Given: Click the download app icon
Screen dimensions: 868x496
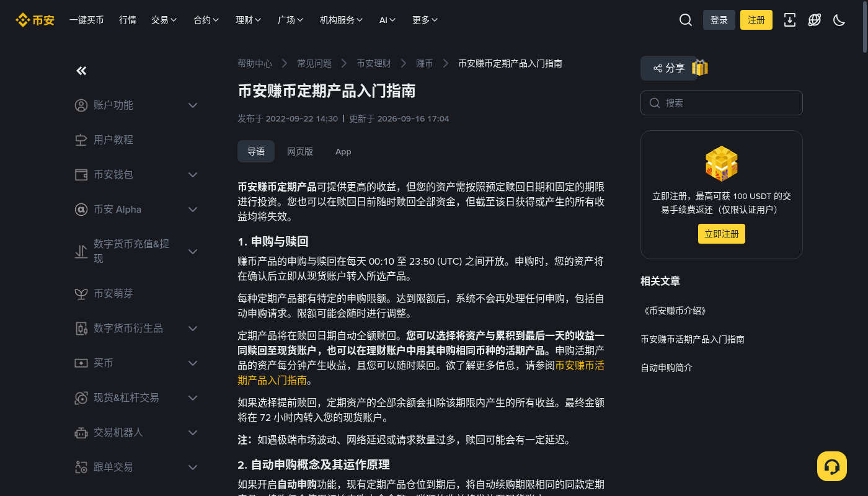Looking at the screenshot, I should click(x=790, y=20).
